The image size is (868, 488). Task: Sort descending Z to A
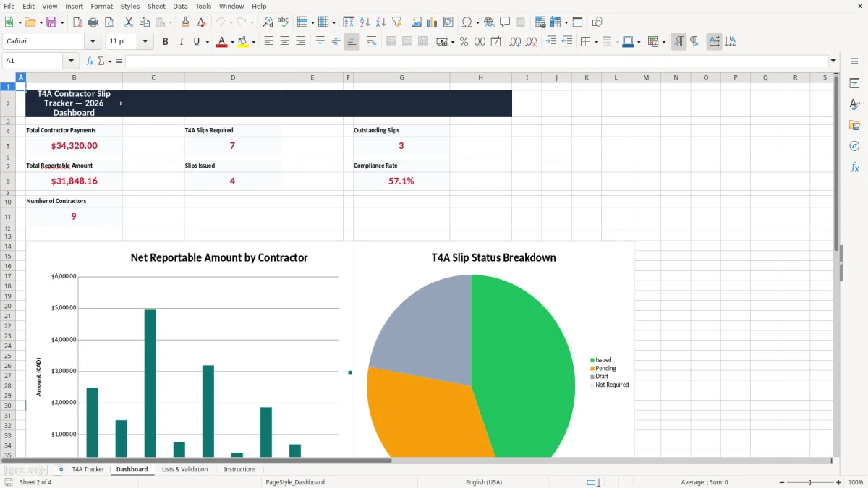(380, 22)
